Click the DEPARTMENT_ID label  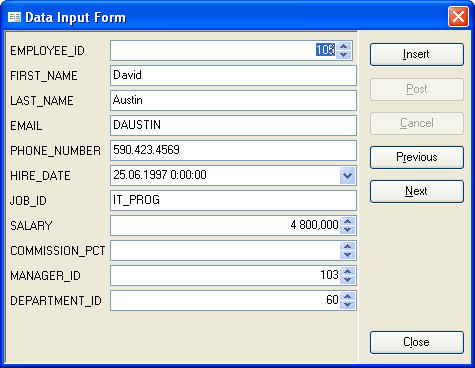(x=56, y=301)
